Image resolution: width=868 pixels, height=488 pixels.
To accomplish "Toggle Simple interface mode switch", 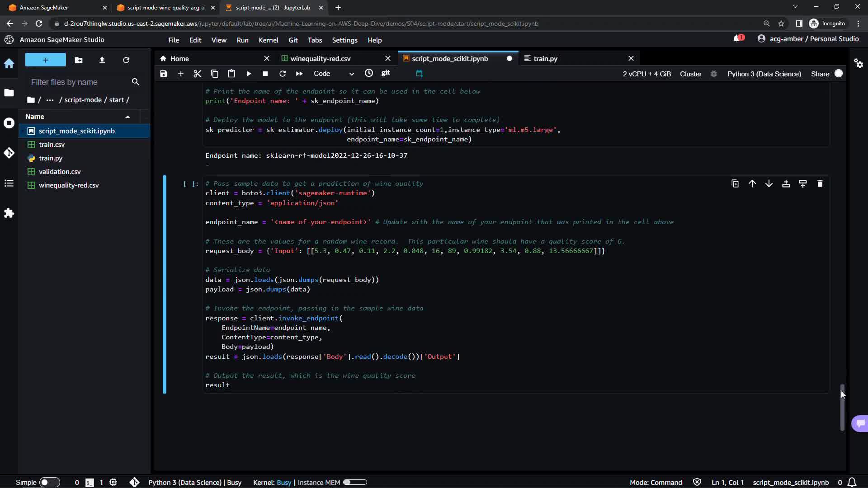I will pos(49,482).
